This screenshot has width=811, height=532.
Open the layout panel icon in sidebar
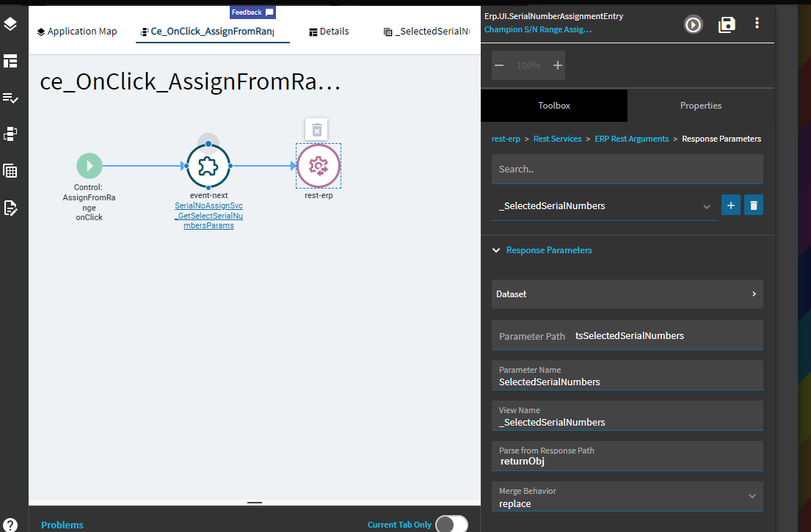coord(10,61)
